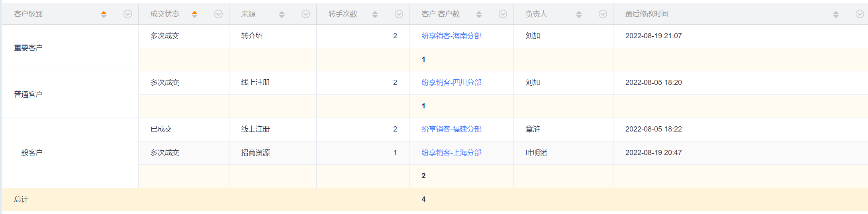
Task: Open 来源 column options menu
Action: point(306,14)
